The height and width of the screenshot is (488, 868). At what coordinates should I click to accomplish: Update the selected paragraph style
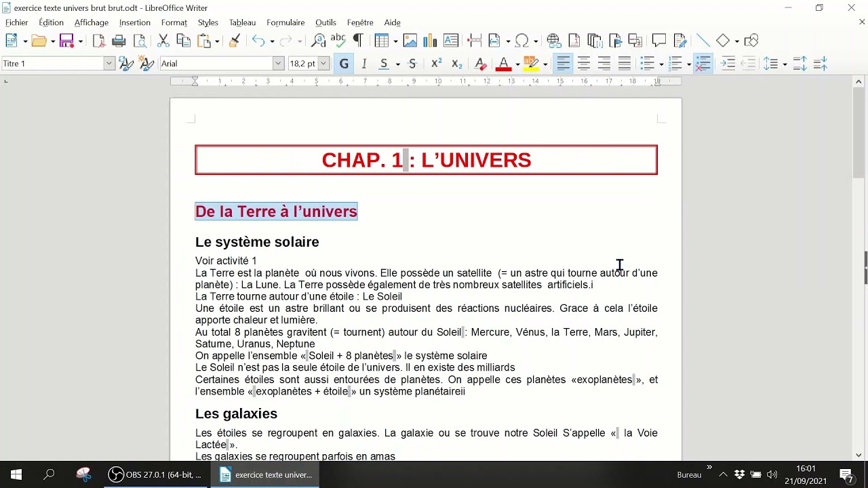125,64
